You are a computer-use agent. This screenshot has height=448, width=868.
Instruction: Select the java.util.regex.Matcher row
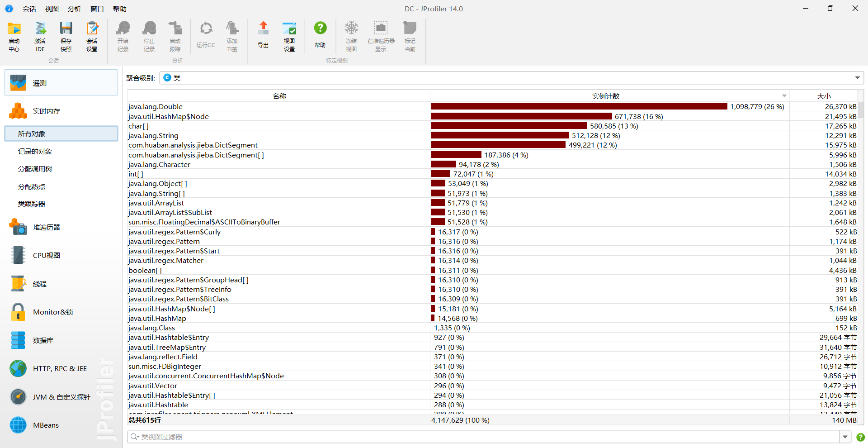coord(492,261)
